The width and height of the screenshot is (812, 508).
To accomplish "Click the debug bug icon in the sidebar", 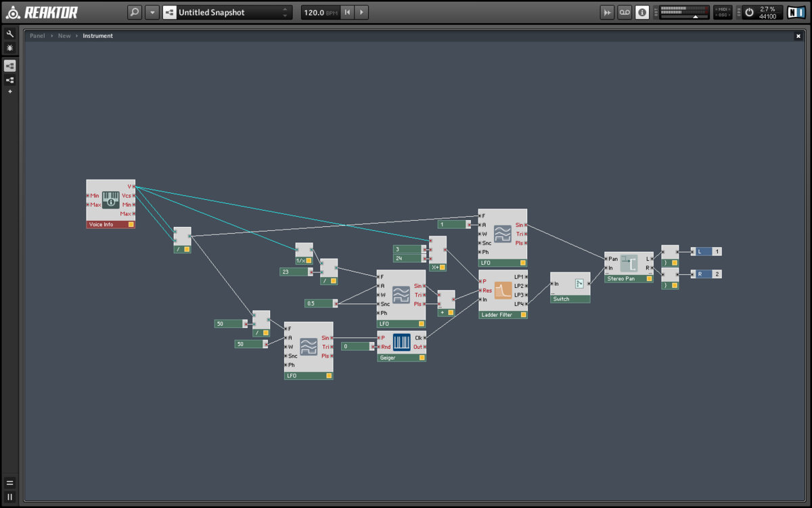I will (9, 48).
